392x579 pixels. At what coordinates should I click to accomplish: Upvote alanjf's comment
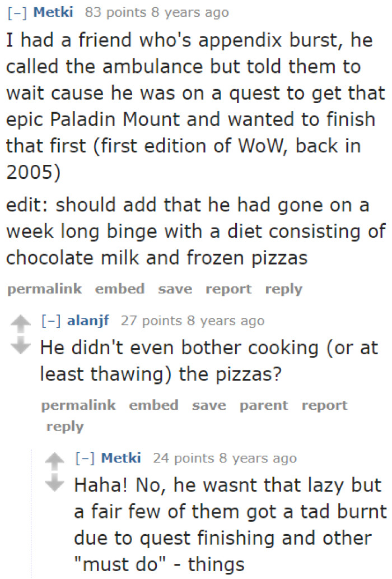[20, 322]
